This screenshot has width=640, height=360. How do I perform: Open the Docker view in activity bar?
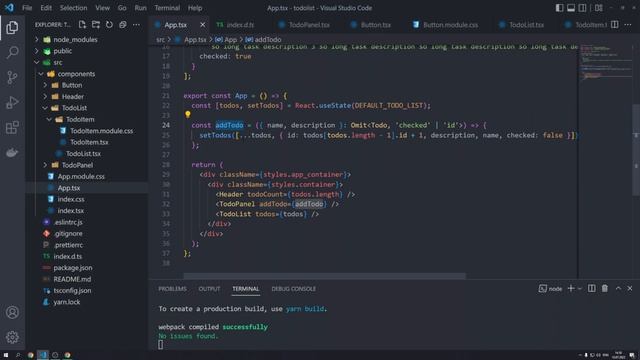click(x=12, y=152)
